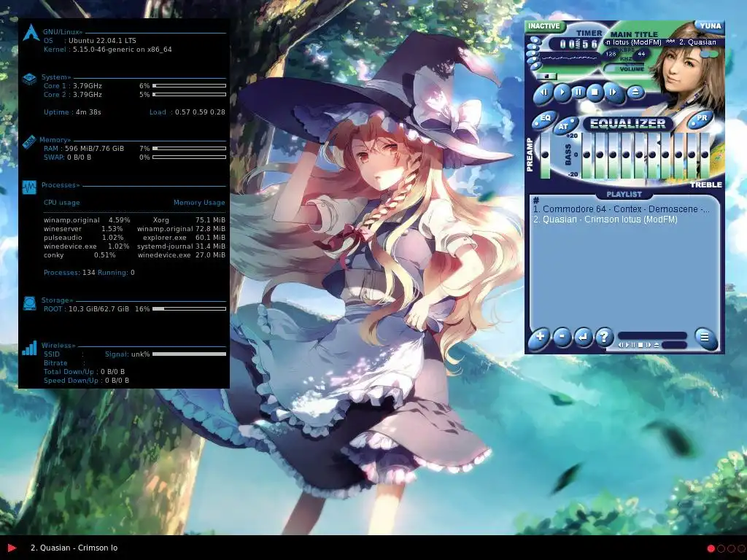The width and height of the screenshot is (747, 560).
Task: Click the Wireless signal bars icon
Action: 29,348
